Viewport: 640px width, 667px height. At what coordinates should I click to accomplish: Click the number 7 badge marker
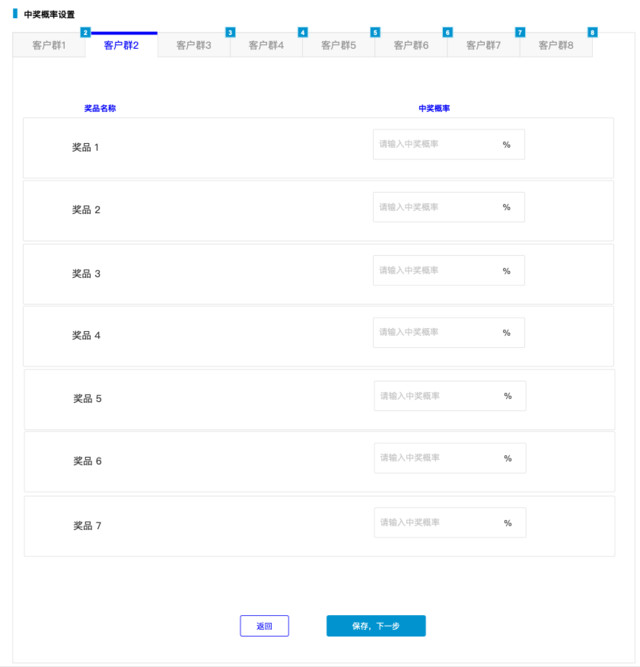pos(520,32)
